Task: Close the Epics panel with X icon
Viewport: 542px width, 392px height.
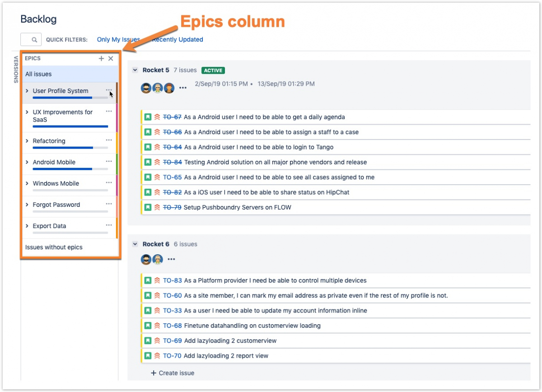Action: [x=111, y=59]
